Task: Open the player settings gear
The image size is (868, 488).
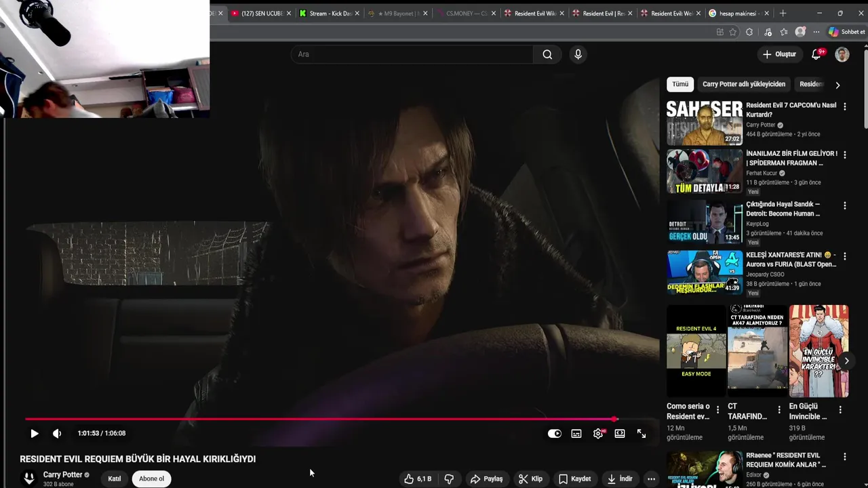Action: 598,434
